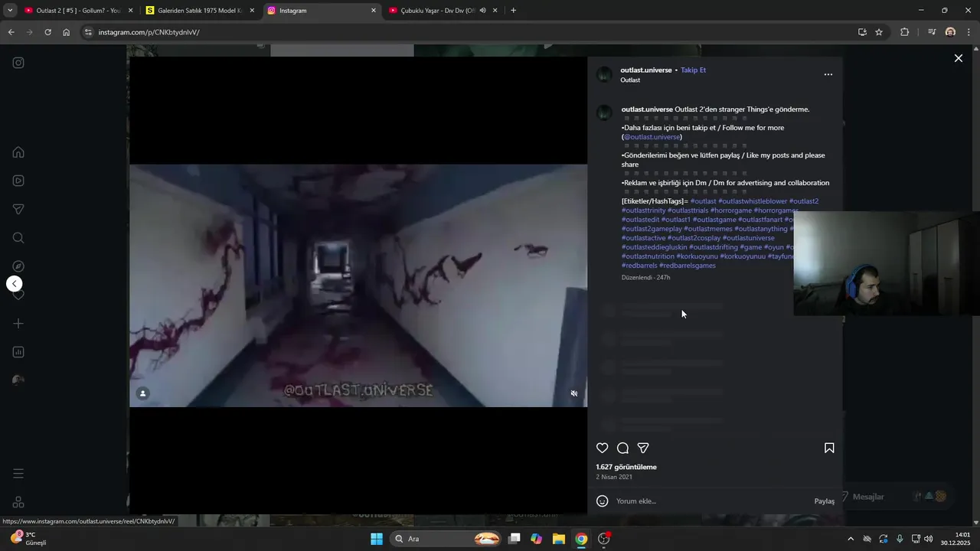Click the 'Paylaş' post comment button
Image resolution: width=980 pixels, height=551 pixels.
pyautogui.click(x=825, y=501)
